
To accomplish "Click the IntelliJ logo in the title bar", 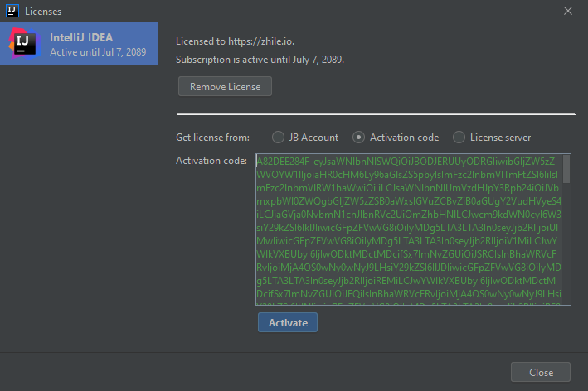I will click(13, 12).
